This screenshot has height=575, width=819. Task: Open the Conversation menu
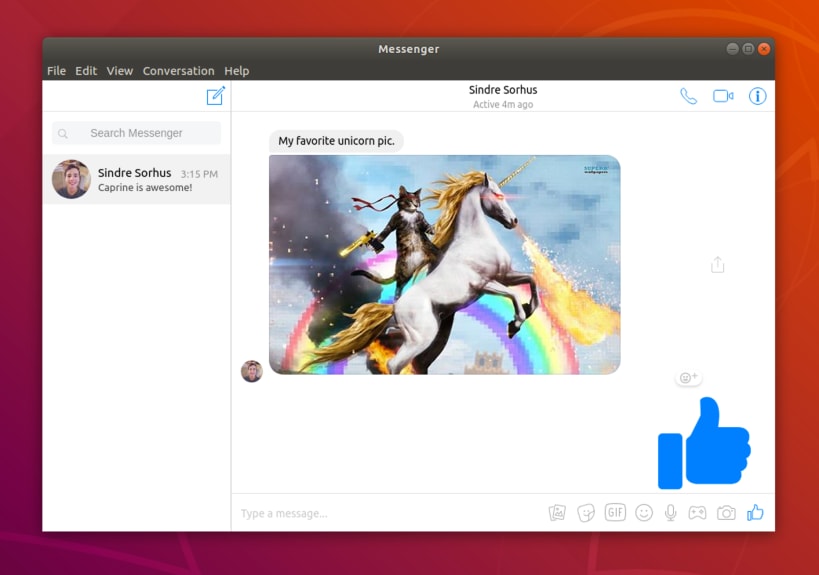179,71
